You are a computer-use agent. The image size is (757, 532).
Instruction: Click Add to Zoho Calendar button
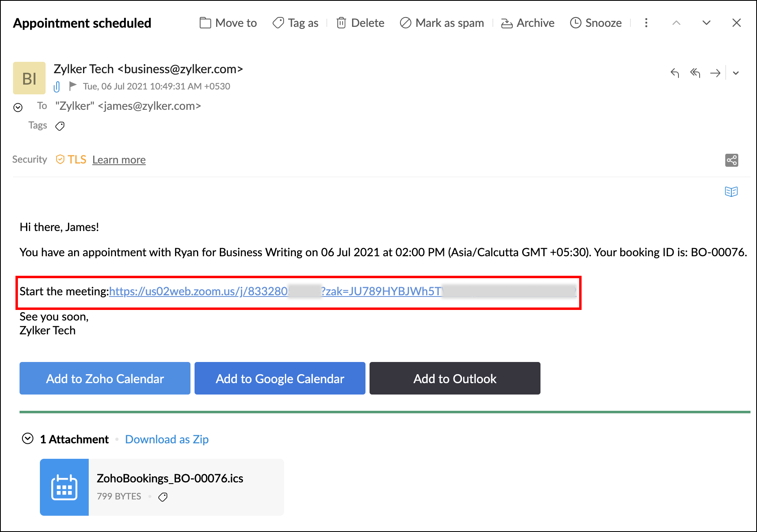point(105,378)
